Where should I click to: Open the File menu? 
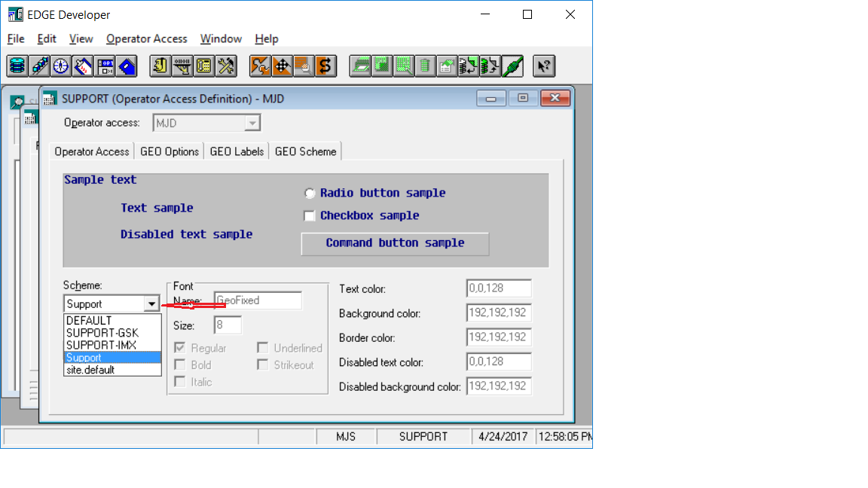pyautogui.click(x=16, y=38)
